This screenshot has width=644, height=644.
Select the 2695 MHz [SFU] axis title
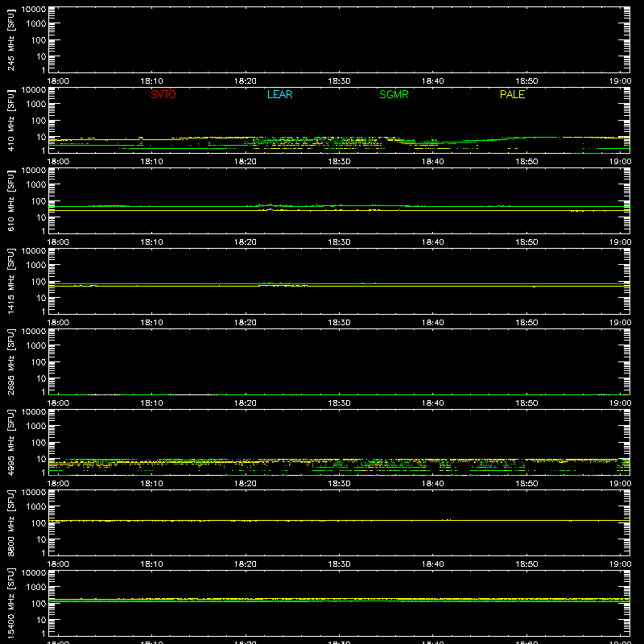coord(10,361)
